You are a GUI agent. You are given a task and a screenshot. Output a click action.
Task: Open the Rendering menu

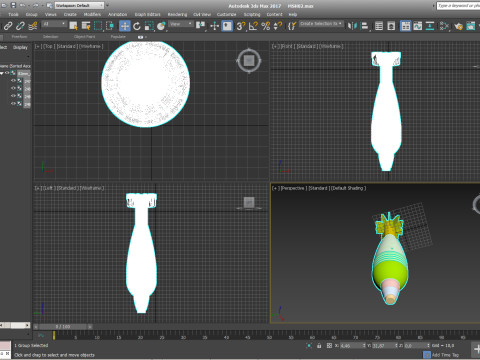[177, 14]
